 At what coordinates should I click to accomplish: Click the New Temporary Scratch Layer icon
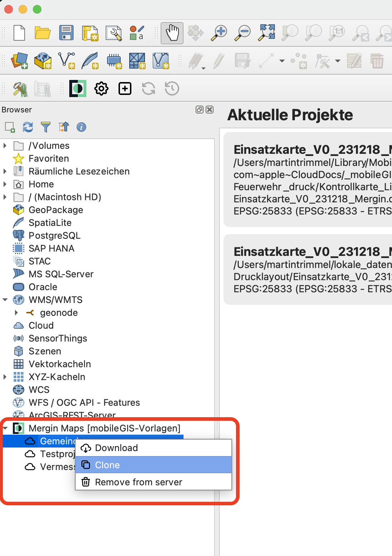click(x=114, y=61)
